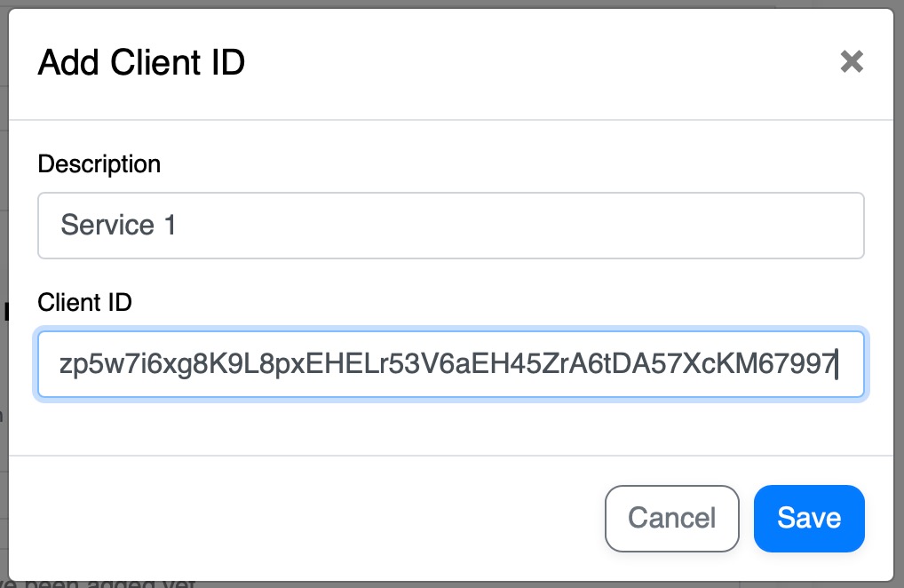Click the Client ID text box
Viewport: 904px width, 588px height.
450,364
